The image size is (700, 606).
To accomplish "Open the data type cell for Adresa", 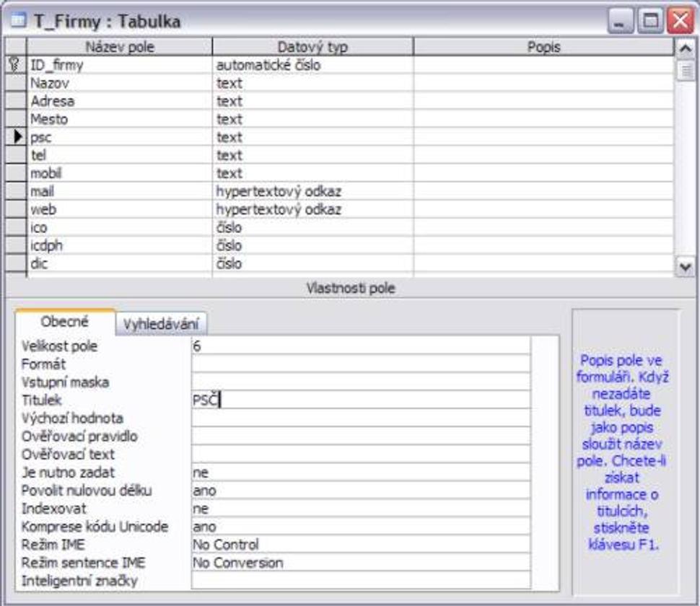I will click(x=313, y=101).
